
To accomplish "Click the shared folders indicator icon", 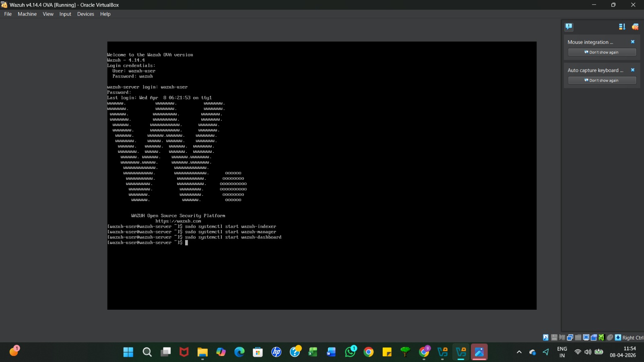I will (x=578, y=337).
